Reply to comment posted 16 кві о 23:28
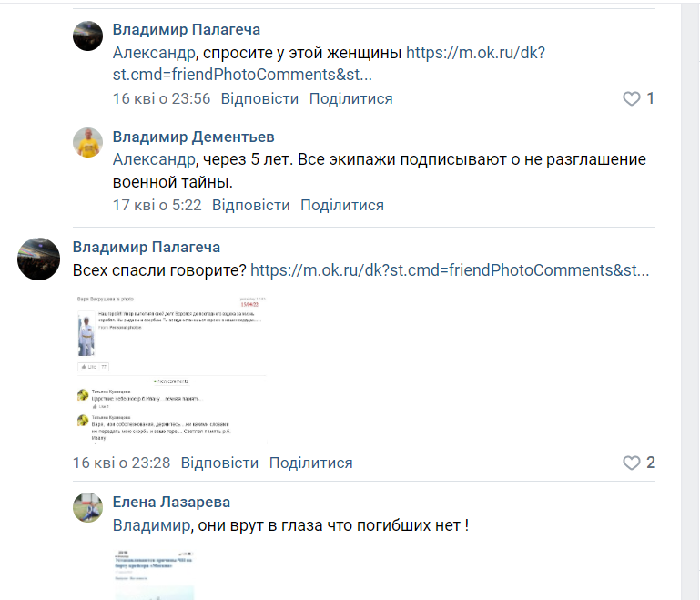This screenshot has width=700, height=600. pyautogui.click(x=219, y=463)
